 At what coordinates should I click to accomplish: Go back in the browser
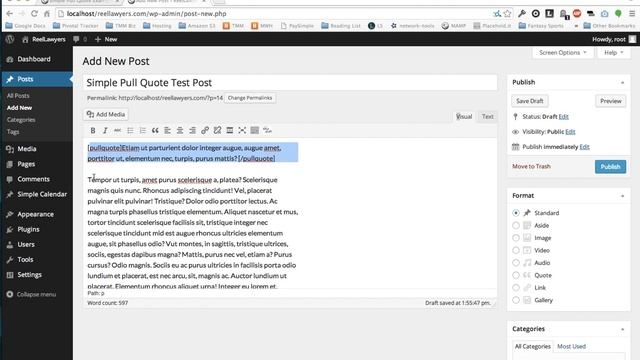click(x=9, y=14)
